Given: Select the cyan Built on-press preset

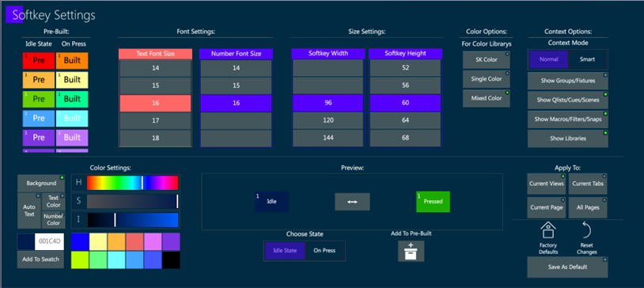Looking at the screenshot, I should tap(72, 119).
